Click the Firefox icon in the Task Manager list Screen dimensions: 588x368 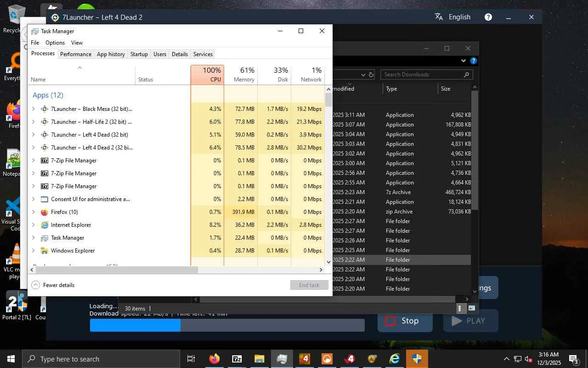(x=45, y=212)
